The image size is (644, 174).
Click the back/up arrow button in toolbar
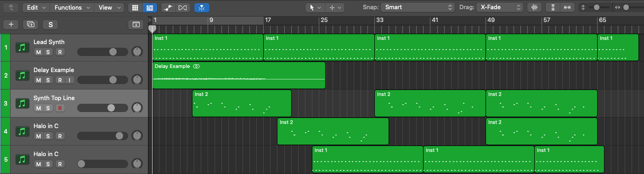click(x=11, y=7)
